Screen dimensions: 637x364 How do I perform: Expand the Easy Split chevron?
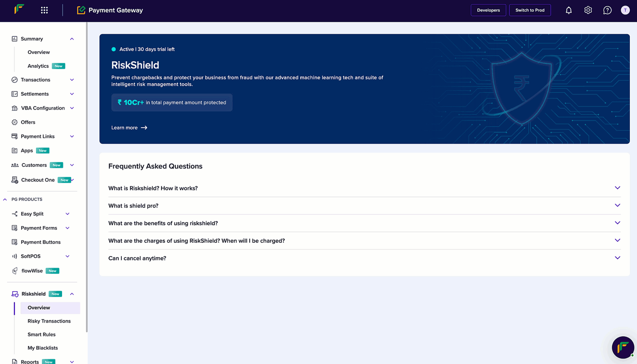click(67, 214)
